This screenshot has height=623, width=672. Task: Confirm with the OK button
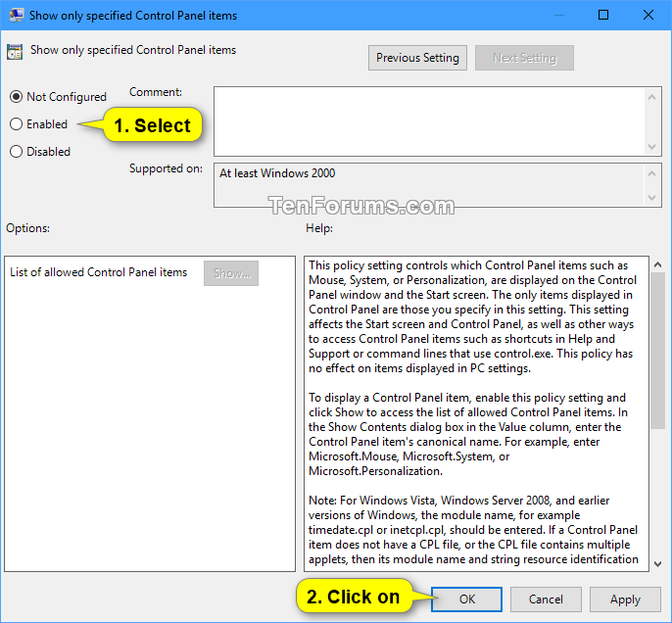[x=466, y=599]
